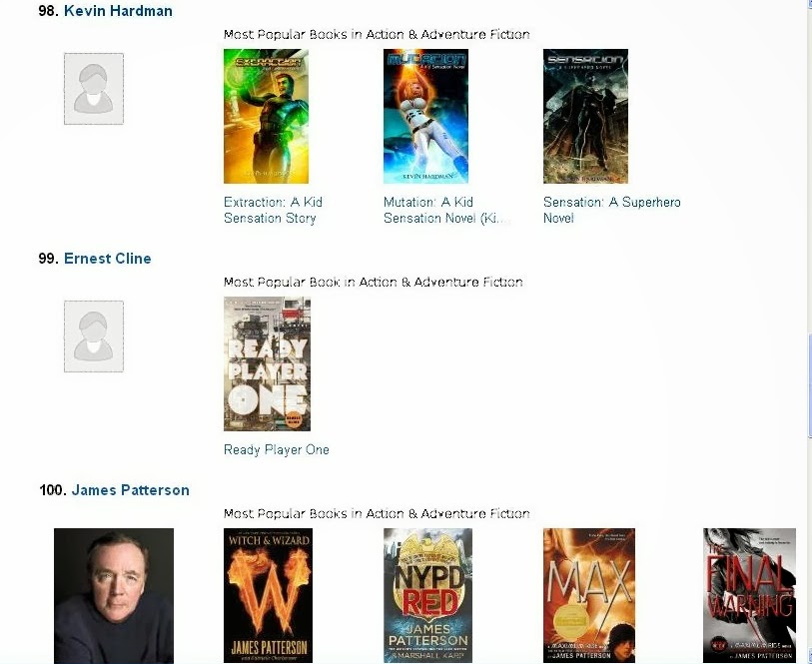
Task: Open the Mutation book cover
Action: click(x=425, y=116)
